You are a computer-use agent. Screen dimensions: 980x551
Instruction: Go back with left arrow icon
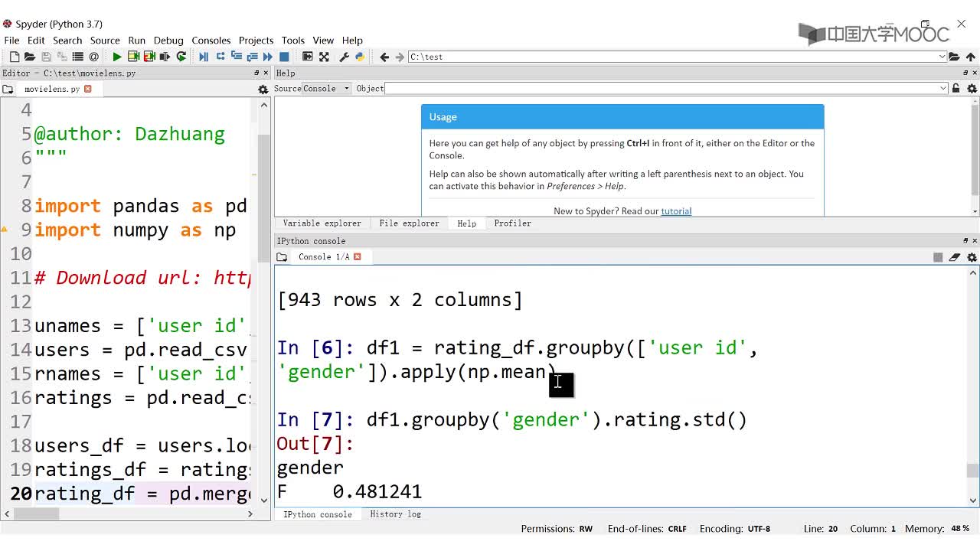(384, 57)
